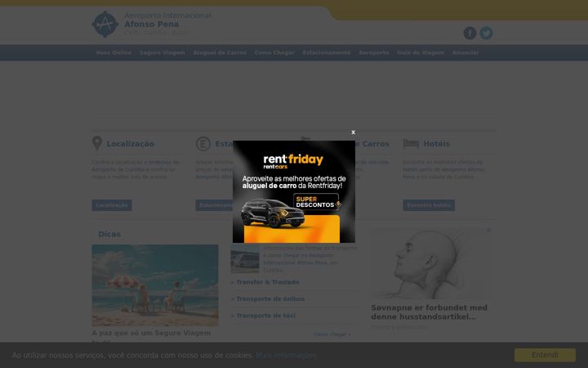Click the Dicas section heading
588x368 pixels.
(x=109, y=234)
